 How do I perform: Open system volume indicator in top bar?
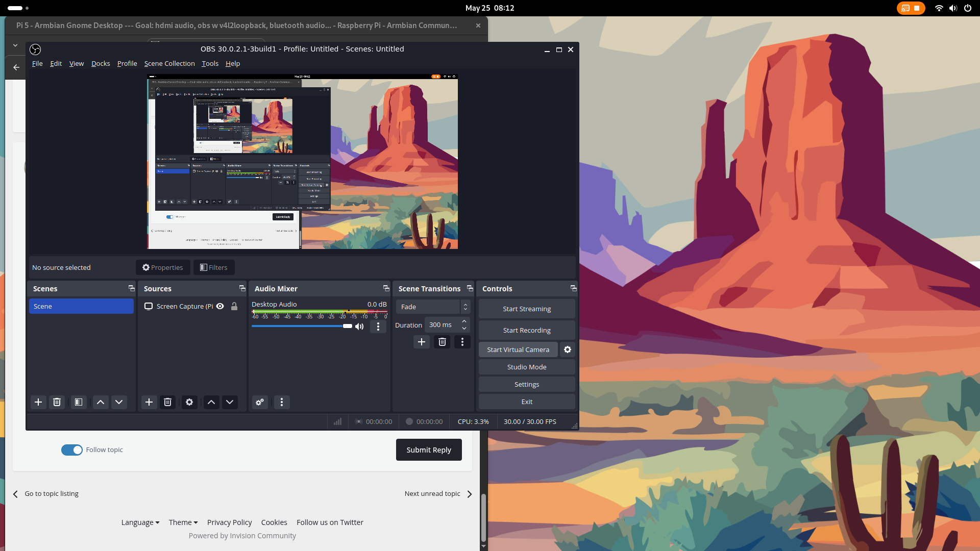(x=953, y=8)
